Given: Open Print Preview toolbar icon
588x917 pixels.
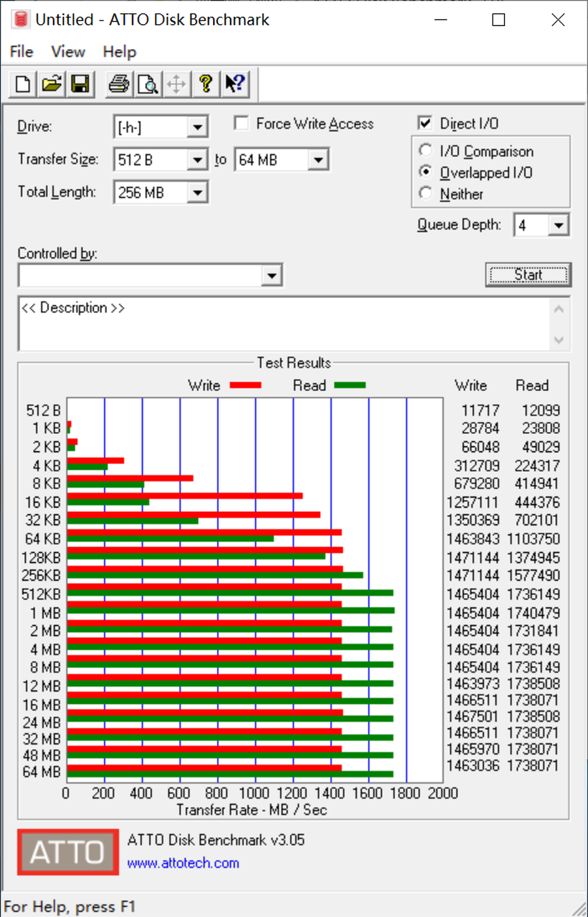Looking at the screenshot, I should 148,84.
